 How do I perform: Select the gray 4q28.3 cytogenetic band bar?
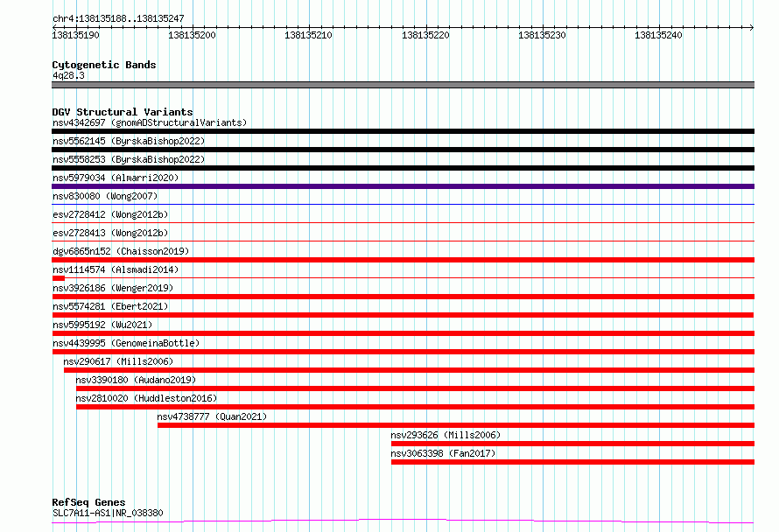403,85
